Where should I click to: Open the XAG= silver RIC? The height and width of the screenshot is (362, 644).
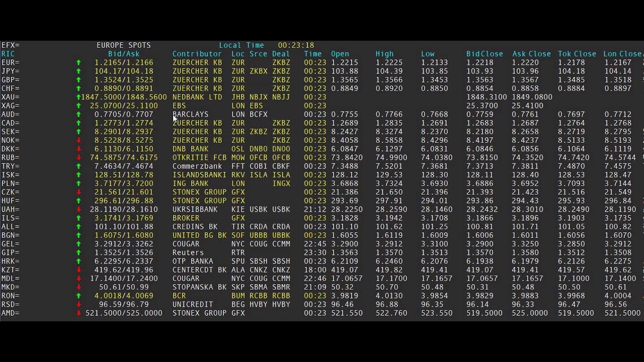[11, 106]
